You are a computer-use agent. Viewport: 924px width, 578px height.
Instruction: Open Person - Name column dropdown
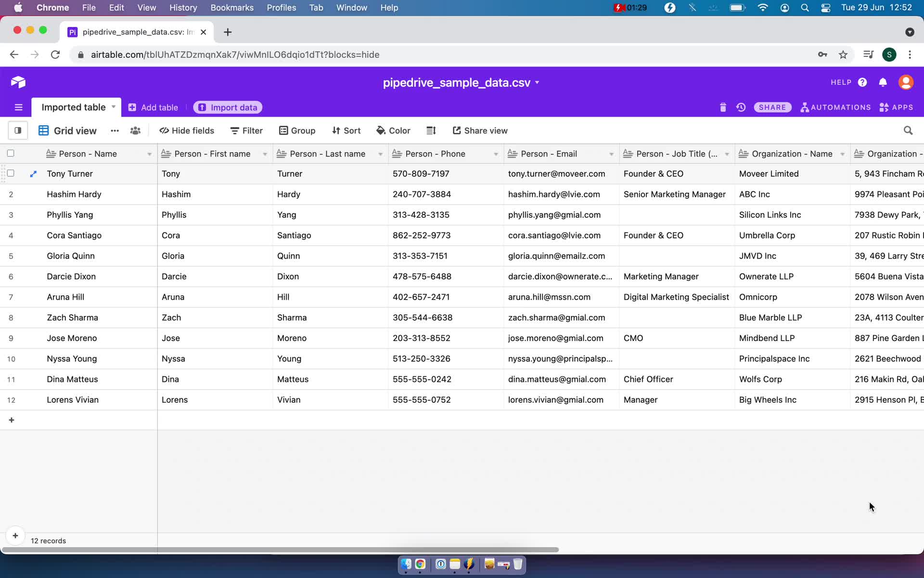[150, 154]
